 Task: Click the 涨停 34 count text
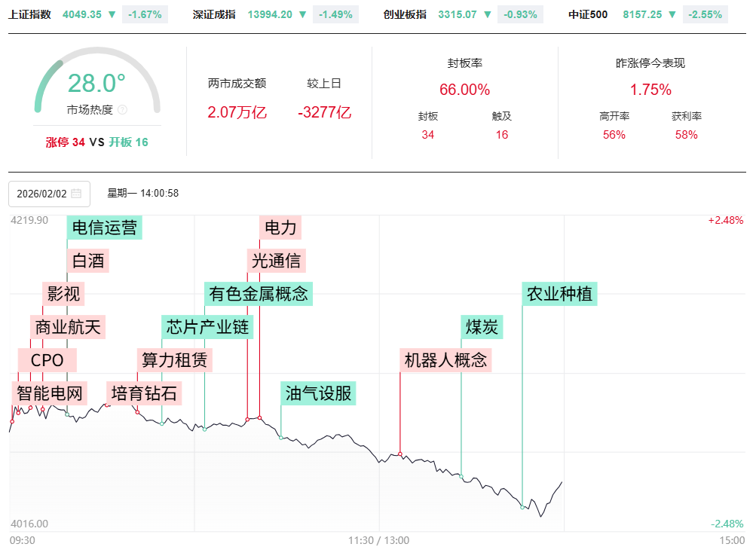click(65, 142)
